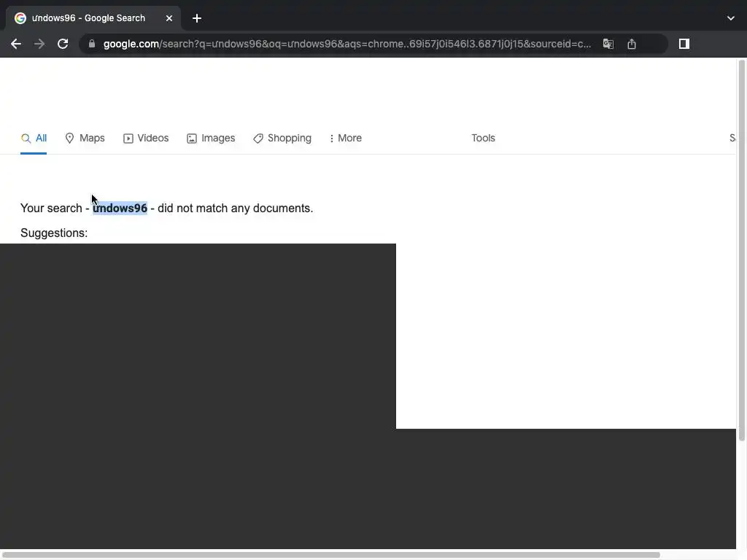The height and width of the screenshot is (560, 747).
Task: Toggle the browser side panel
Action: pyautogui.click(x=684, y=44)
